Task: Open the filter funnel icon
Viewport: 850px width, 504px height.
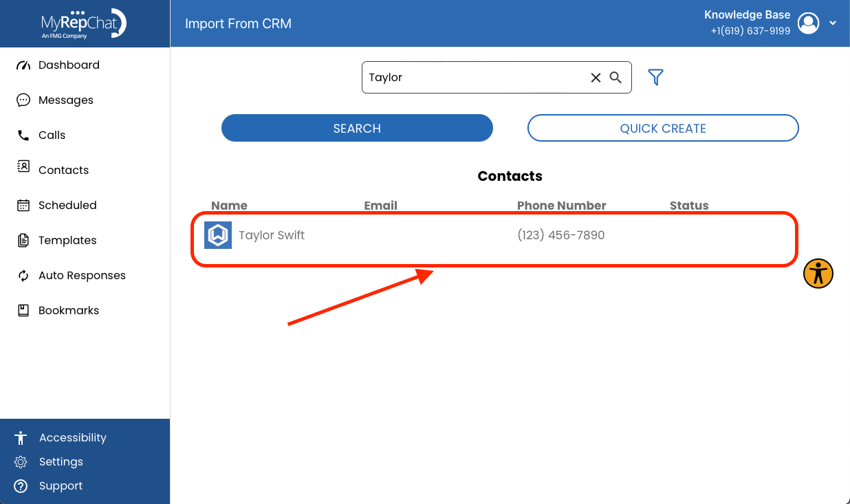Action: point(656,77)
